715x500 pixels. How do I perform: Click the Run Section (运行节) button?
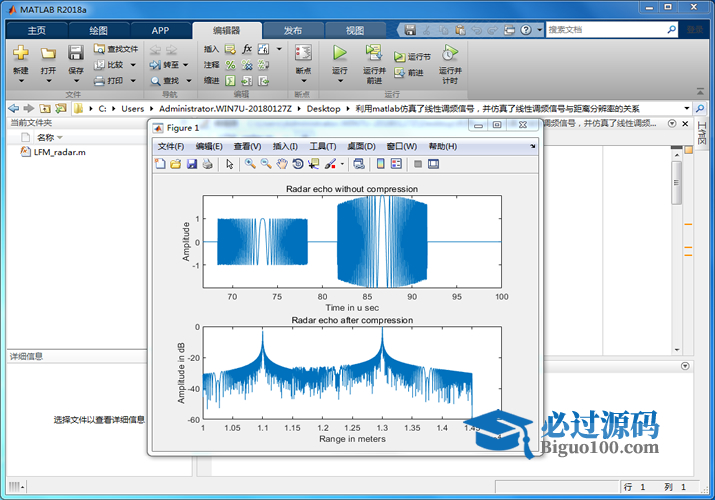click(x=413, y=57)
